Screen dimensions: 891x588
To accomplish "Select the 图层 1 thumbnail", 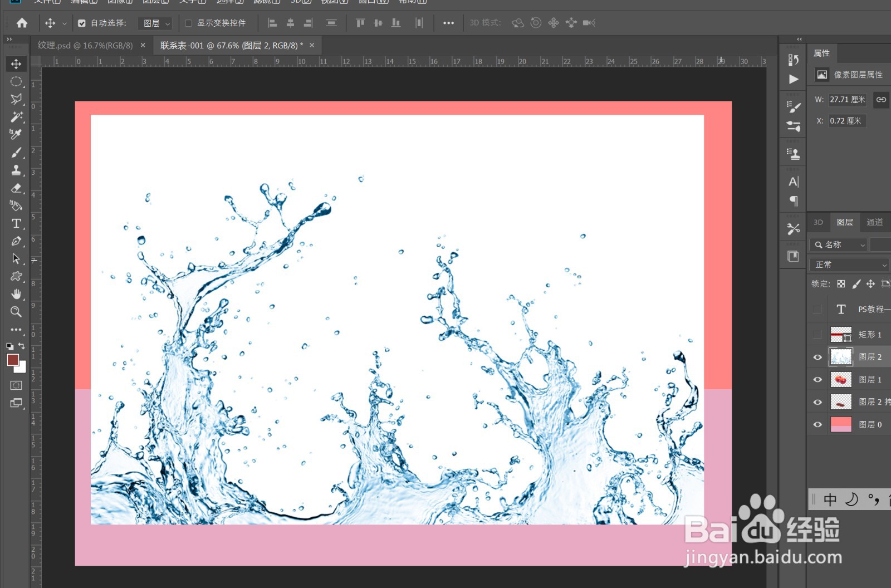I will click(841, 380).
